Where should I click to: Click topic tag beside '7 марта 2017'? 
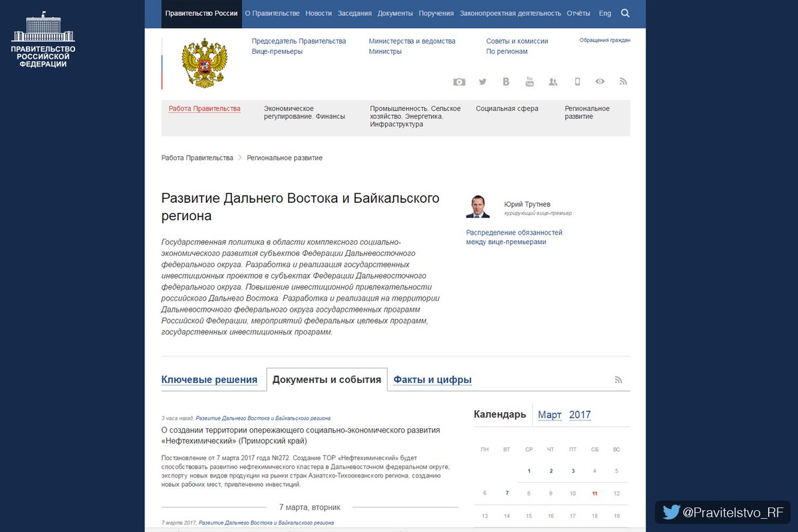click(x=266, y=523)
